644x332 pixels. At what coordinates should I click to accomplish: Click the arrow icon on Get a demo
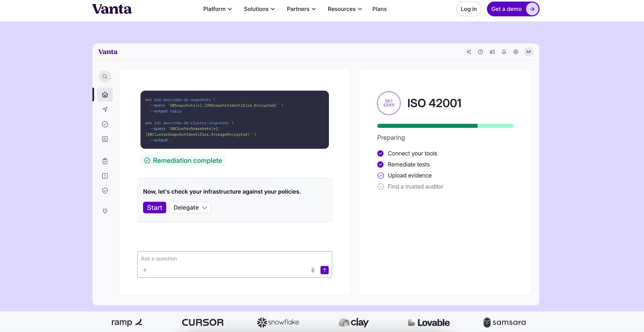click(x=532, y=9)
